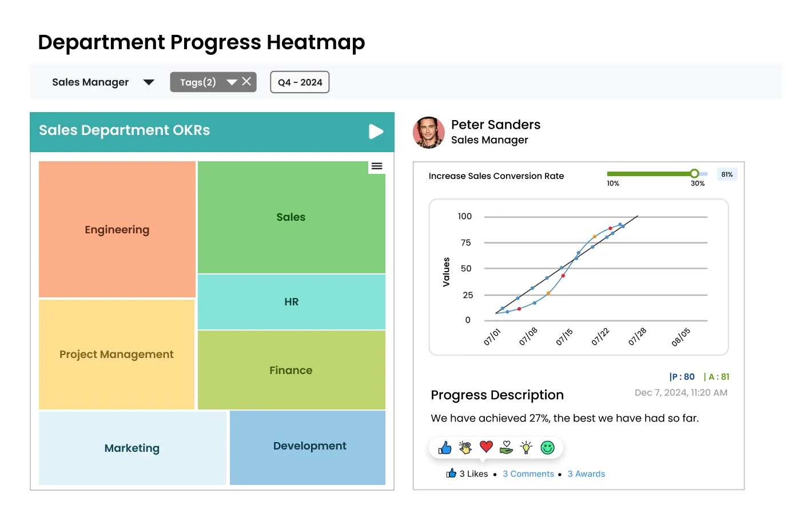
Task: Open the Q4 - 2024 period selector
Action: pyautogui.click(x=300, y=82)
